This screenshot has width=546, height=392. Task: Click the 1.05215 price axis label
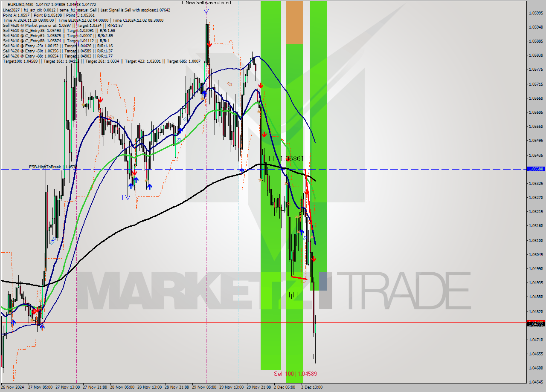click(x=536, y=212)
